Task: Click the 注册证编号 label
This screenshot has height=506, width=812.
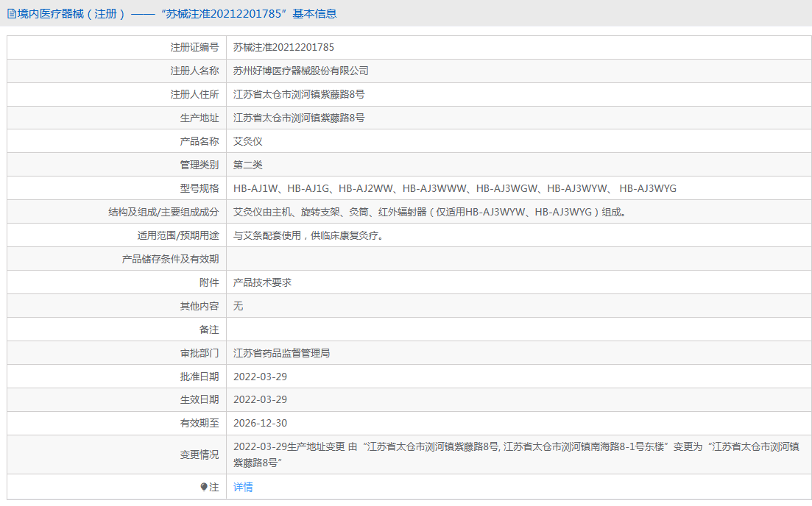Action: pos(194,47)
